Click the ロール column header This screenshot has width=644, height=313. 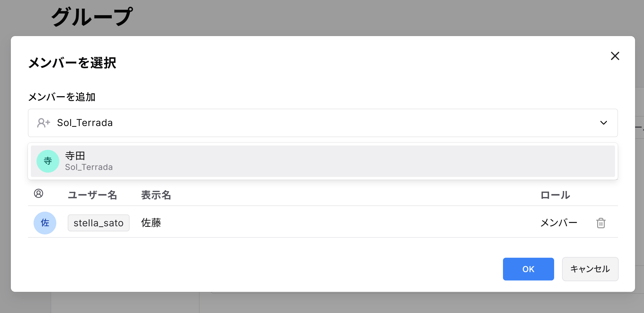555,195
